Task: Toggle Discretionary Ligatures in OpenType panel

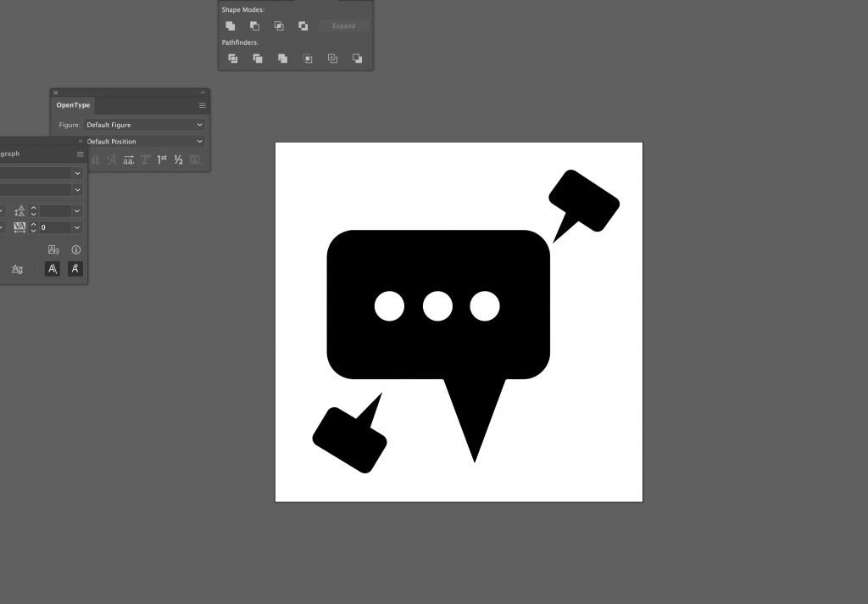Action: coord(95,160)
